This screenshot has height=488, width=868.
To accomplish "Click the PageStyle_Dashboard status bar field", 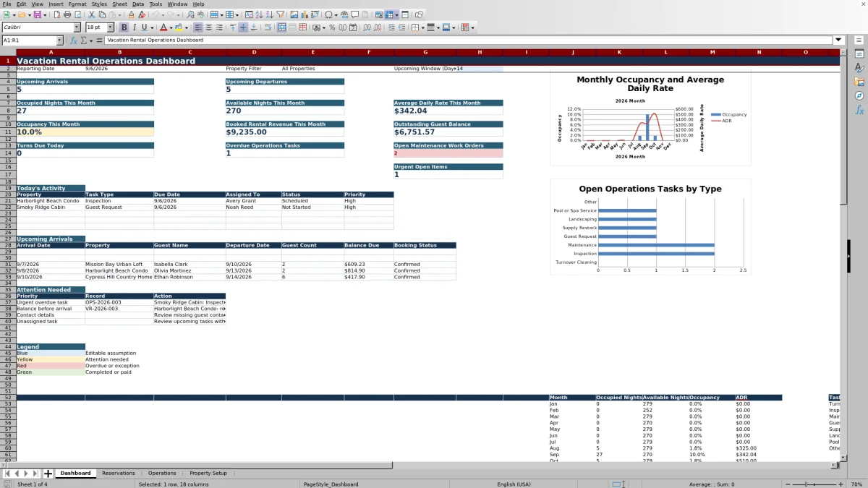I will (331, 484).
